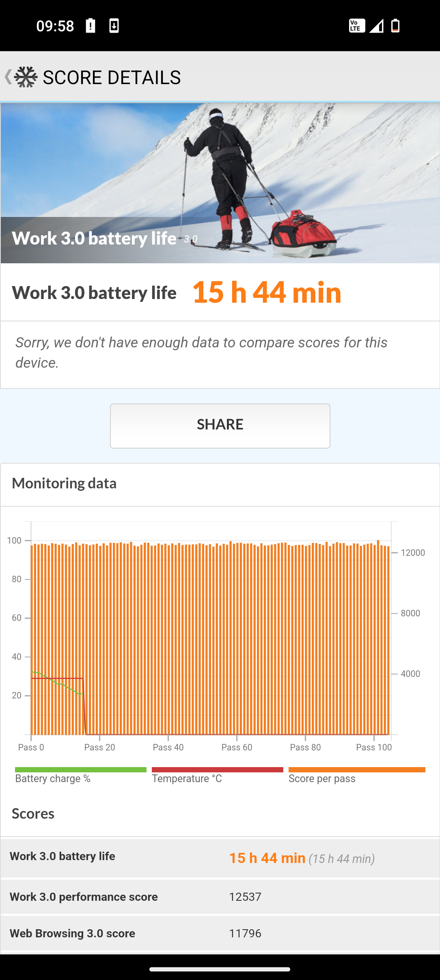Tap the low battery level icon
This screenshot has width=440, height=980.
coord(395,26)
